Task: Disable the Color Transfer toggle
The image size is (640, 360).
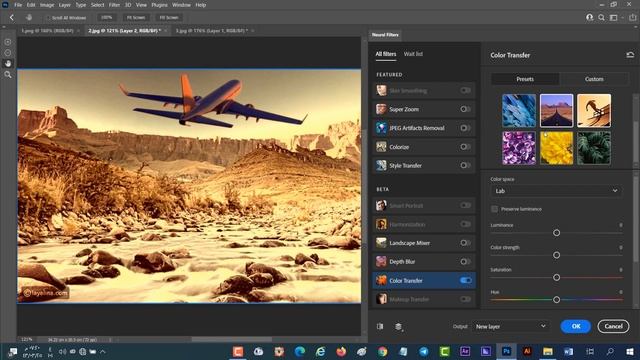Action: coord(465,280)
